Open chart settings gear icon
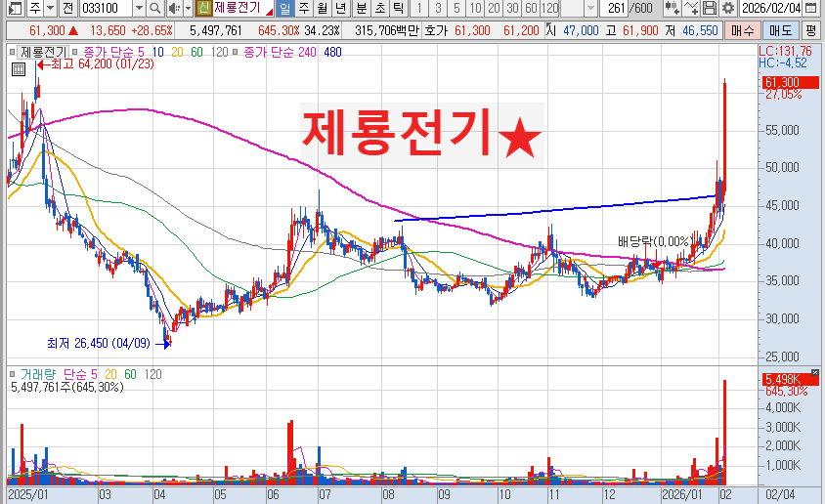The image size is (825, 504). click(728, 8)
